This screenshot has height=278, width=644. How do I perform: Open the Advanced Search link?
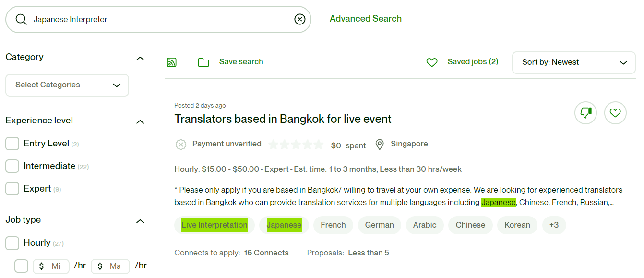366,19
